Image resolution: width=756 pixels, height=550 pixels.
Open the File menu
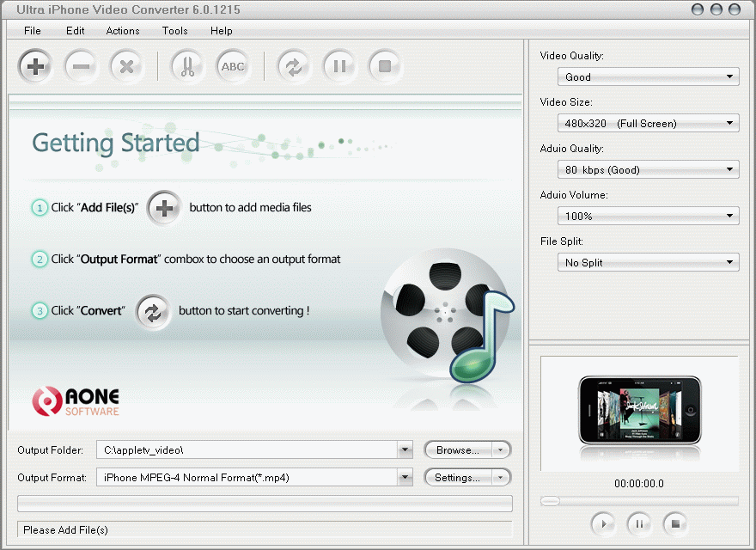pos(33,31)
